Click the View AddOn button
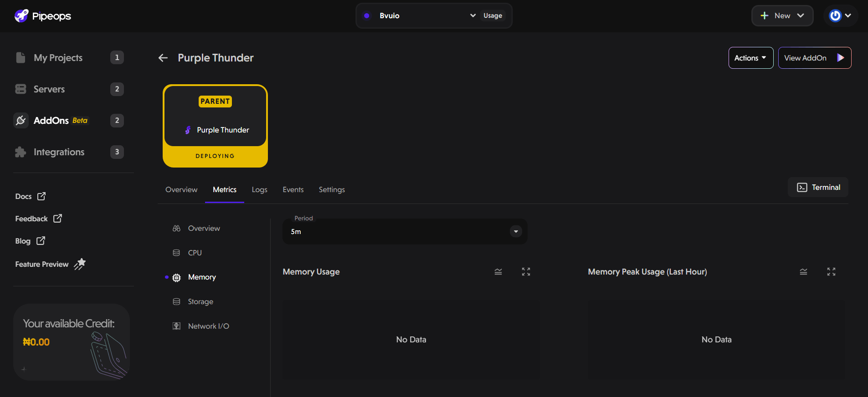868x397 pixels. (815, 58)
